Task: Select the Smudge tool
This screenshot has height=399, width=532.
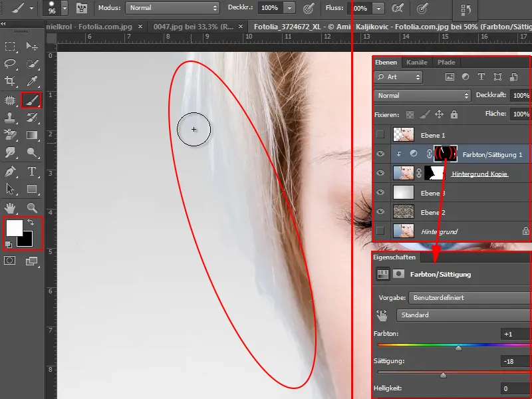Action: point(10,153)
